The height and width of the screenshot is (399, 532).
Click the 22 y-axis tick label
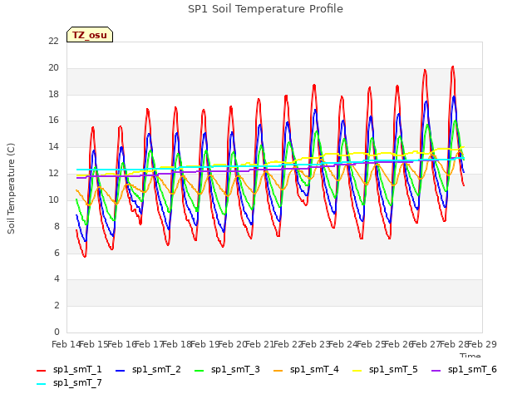coord(53,41)
